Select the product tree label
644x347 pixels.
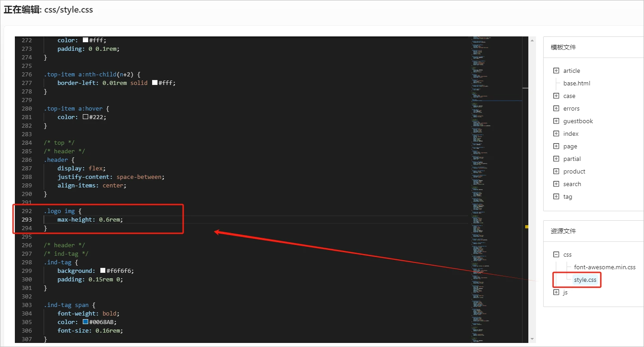point(574,171)
